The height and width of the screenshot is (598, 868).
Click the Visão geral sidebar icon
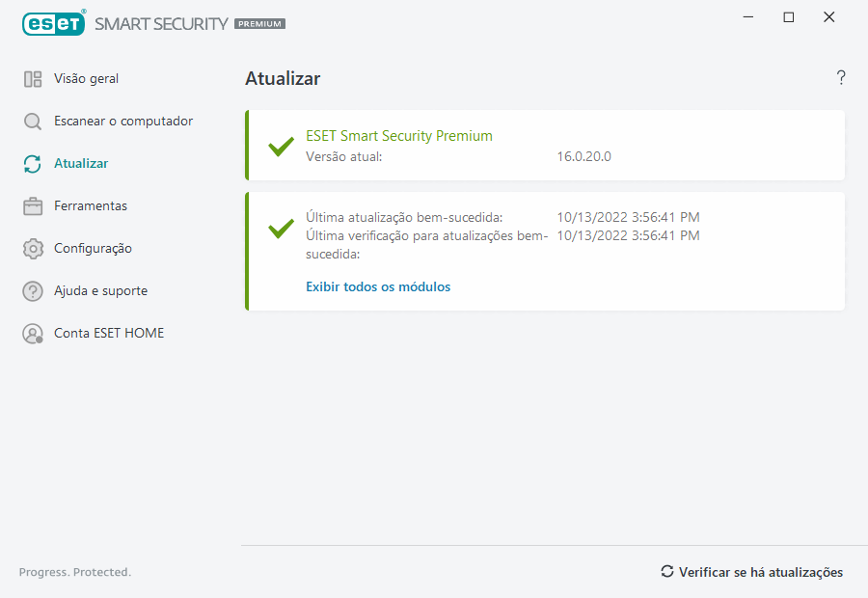33,79
